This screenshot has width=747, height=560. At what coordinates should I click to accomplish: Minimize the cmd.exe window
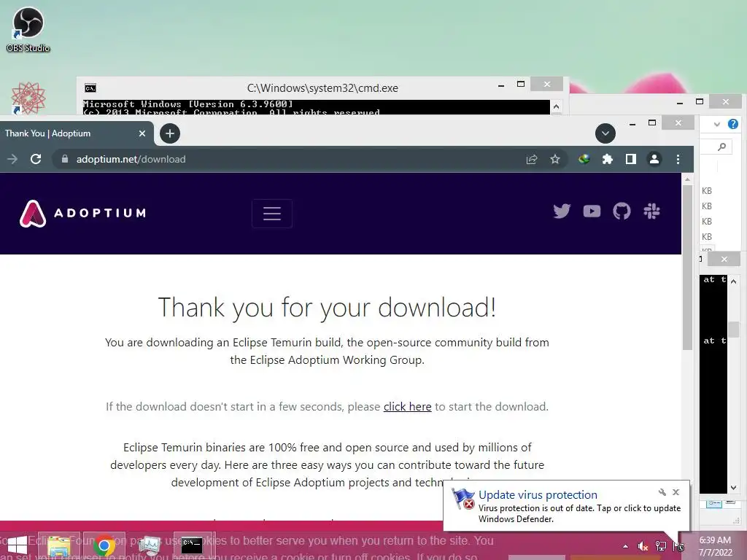pos(500,86)
